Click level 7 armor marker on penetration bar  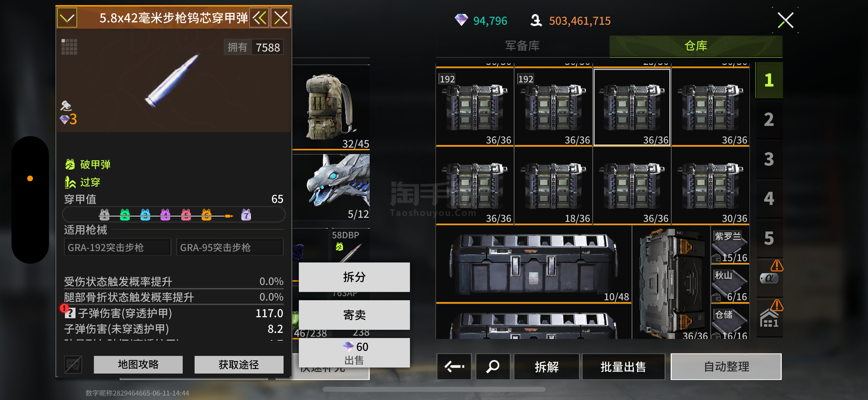click(x=246, y=214)
